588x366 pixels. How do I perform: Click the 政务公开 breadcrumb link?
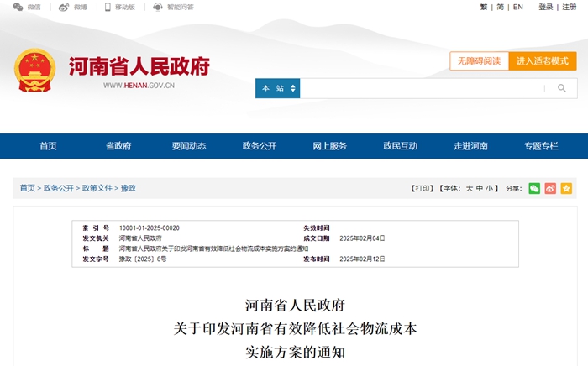coord(59,188)
